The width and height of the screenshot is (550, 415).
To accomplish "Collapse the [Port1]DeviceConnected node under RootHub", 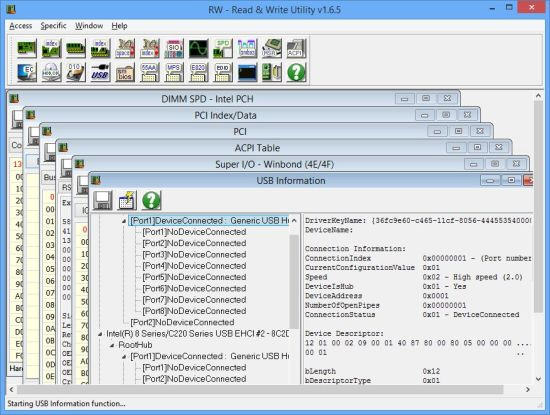I will [x=124, y=357].
